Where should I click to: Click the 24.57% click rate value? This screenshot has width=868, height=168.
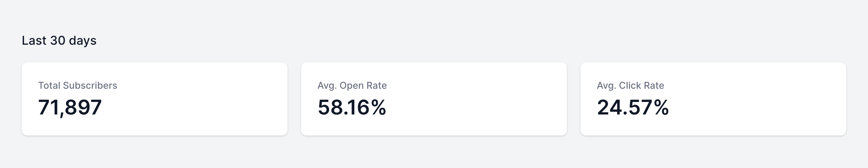(x=633, y=107)
